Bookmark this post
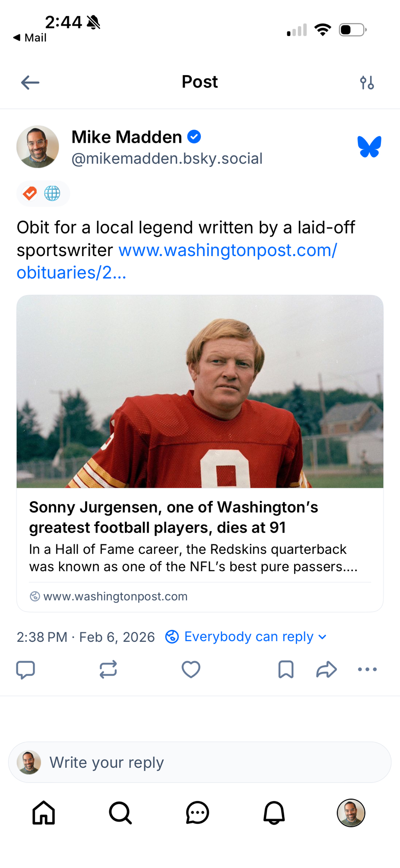Viewport: 400px width, 868px height. click(286, 669)
